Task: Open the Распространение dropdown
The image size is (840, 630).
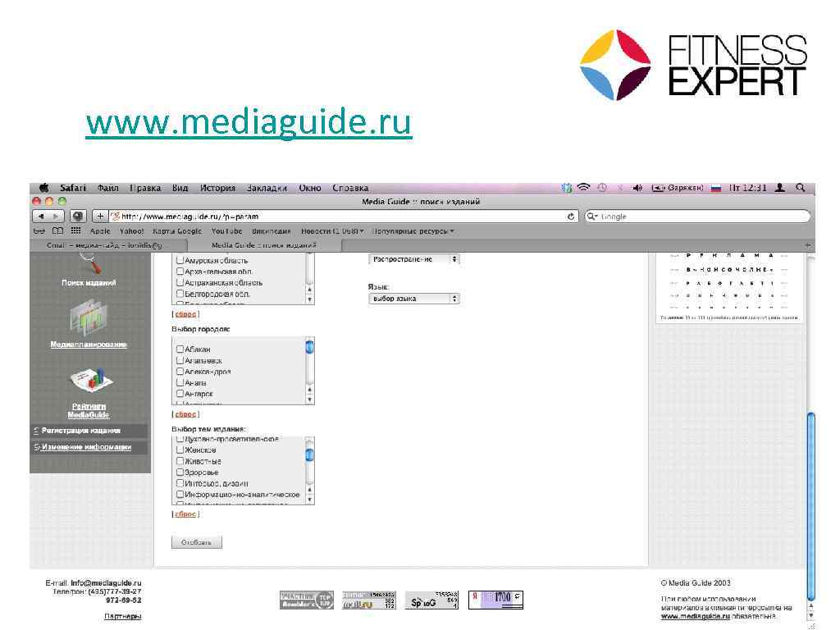Action: tap(413, 258)
